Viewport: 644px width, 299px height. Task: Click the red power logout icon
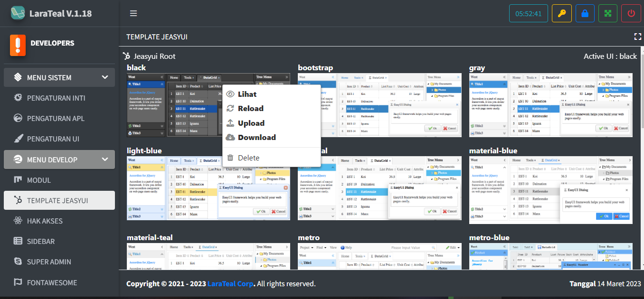pyautogui.click(x=631, y=13)
